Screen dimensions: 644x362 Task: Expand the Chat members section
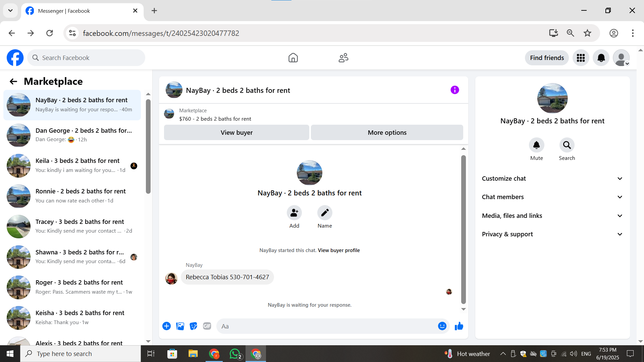coord(552,197)
